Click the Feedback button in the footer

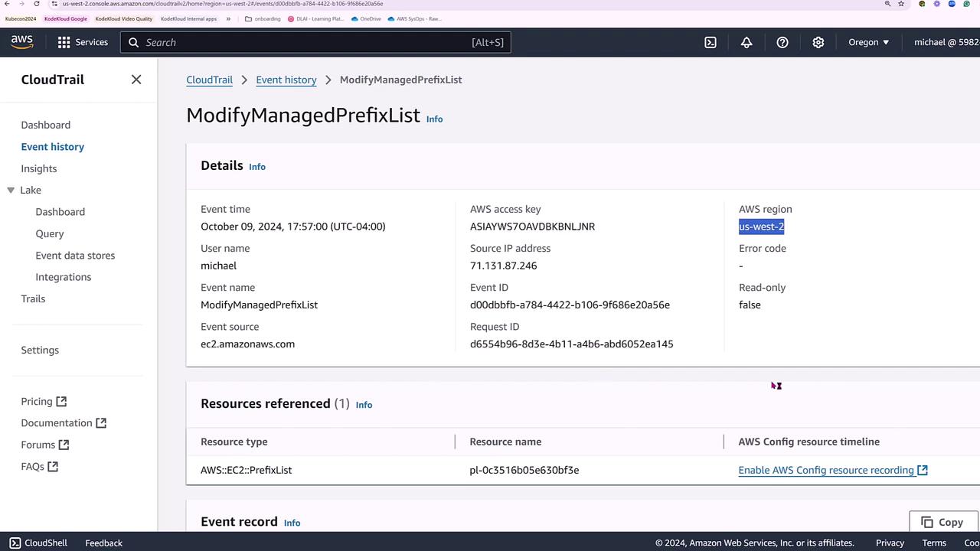coord(104,543)
